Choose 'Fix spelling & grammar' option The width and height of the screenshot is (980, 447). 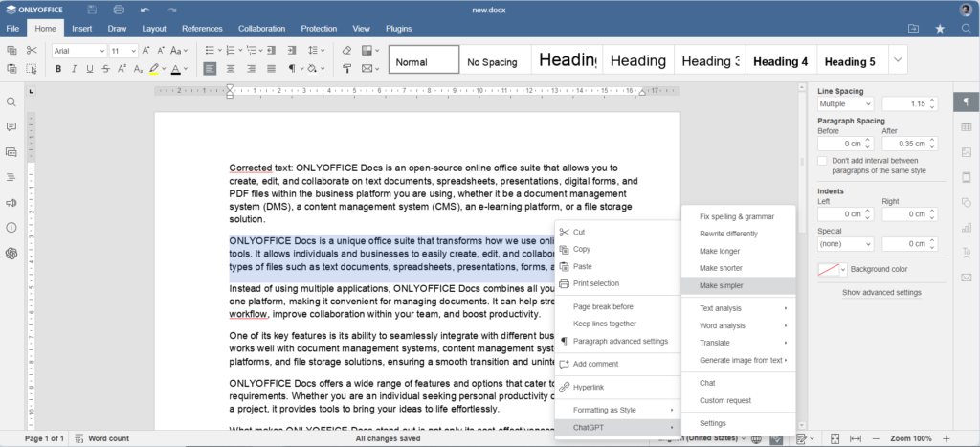738,216
